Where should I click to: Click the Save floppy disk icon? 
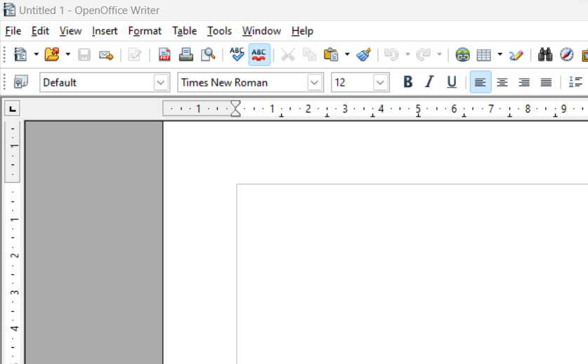point(84,55)
